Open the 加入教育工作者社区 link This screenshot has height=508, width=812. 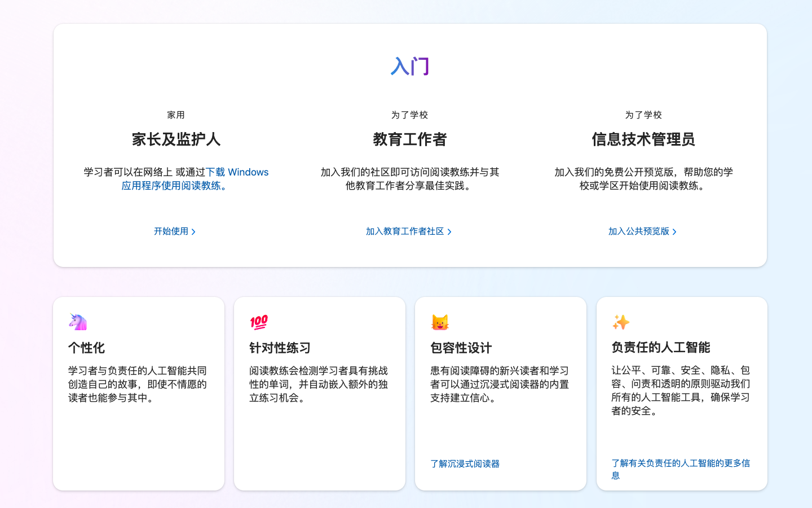pos(406,231)
